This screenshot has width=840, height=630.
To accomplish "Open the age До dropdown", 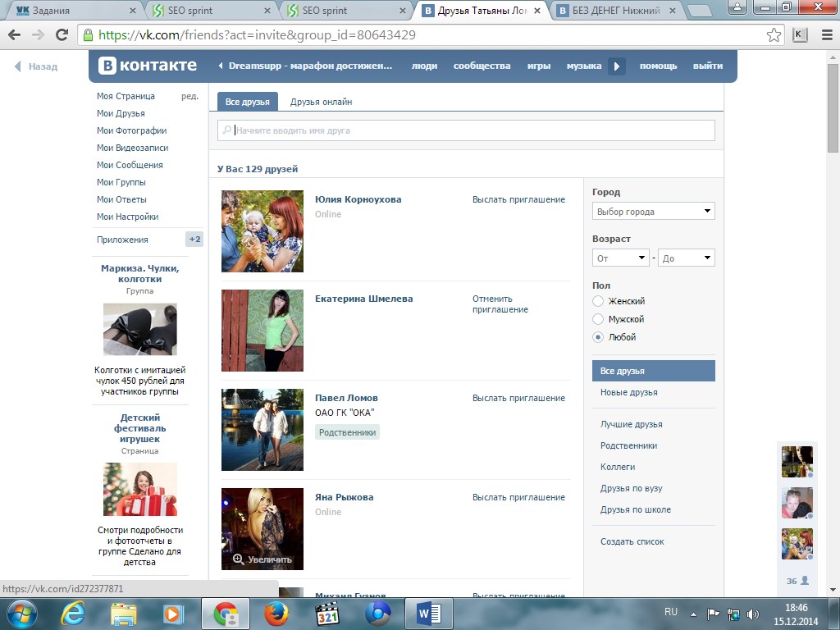I will click(x=687, y=258).
